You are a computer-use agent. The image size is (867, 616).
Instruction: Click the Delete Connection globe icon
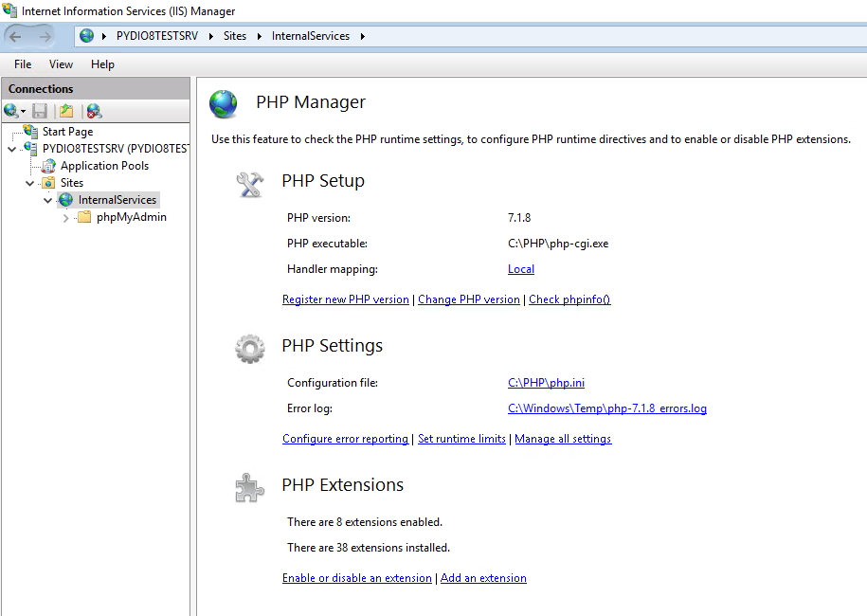click(x=94, y=111)
